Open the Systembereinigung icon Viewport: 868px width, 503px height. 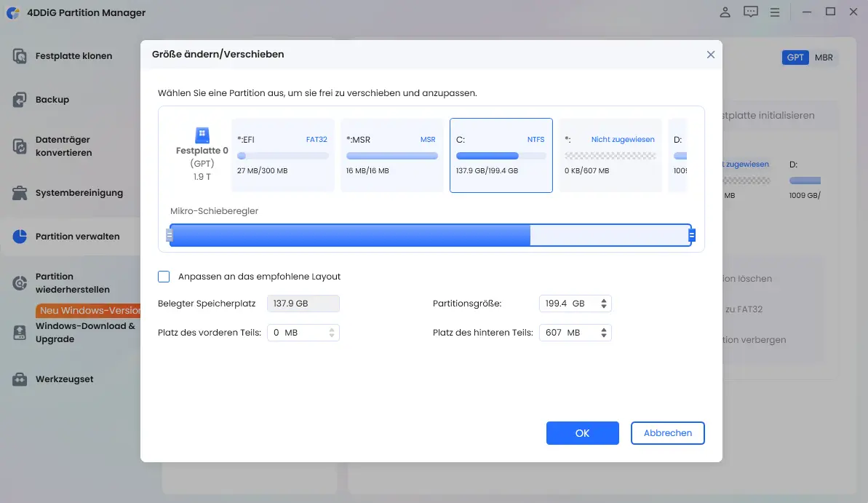point(20,193)
